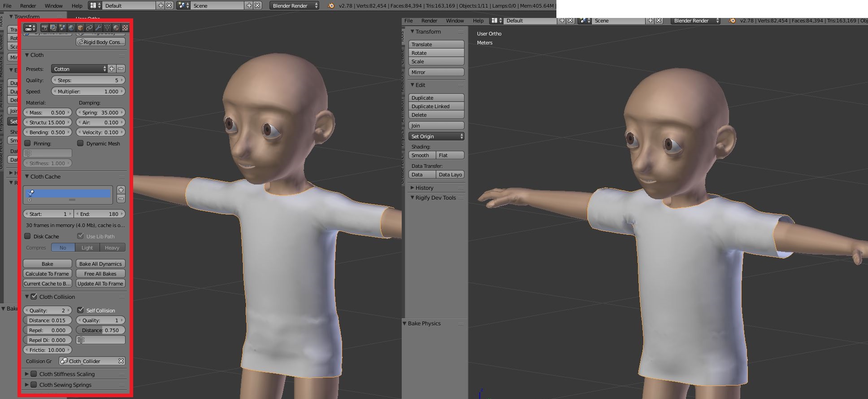Open the File menu in right window

click(408, 21)
